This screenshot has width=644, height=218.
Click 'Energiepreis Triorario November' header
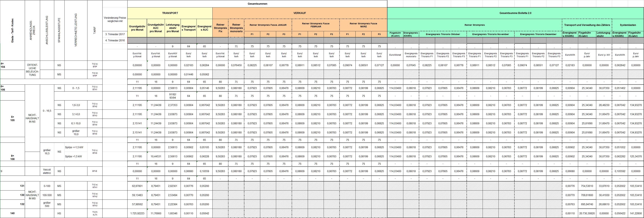pos(491,34)
